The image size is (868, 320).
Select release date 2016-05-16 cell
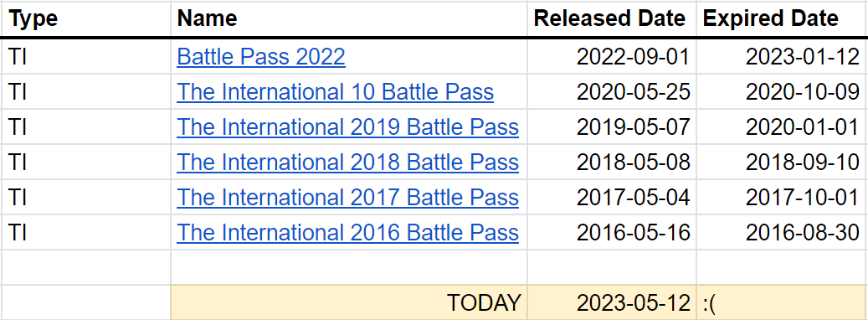[612, 233]
